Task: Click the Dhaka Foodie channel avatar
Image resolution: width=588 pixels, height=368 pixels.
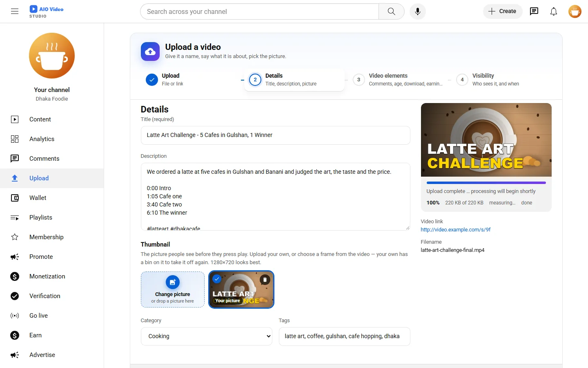Action: pyautogui.click(x=52, y=56)
